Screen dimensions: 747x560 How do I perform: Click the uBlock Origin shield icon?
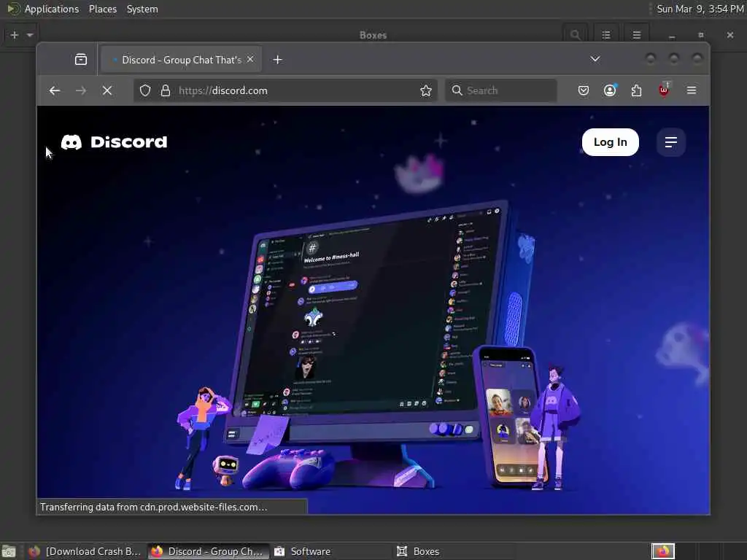click(664, 90)
